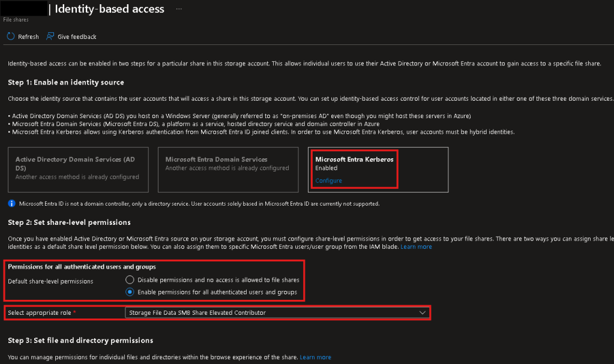The width and height of the screenshot is (614, 364).
Task: Select Disable permissions radio button
Action: 130,279
